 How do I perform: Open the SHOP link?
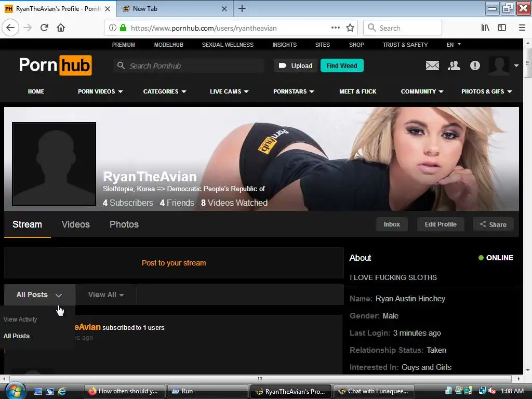[x=356, y=45]
